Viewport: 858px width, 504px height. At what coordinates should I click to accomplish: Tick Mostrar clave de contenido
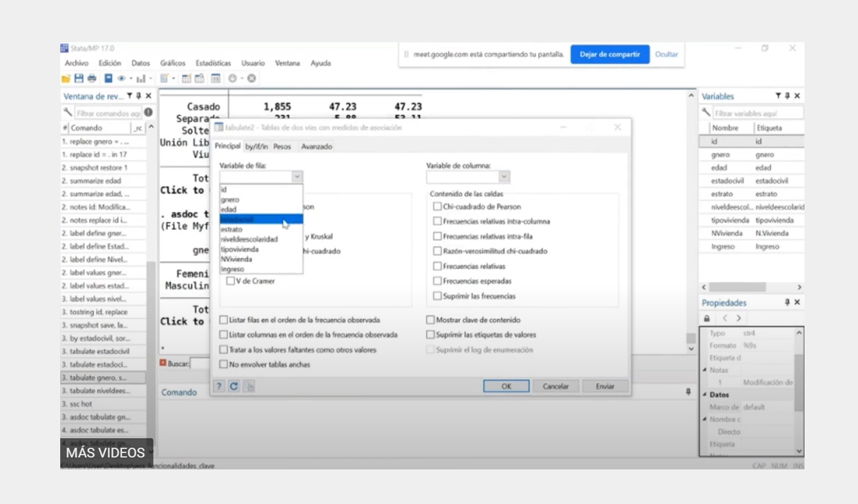coord(431,320)
